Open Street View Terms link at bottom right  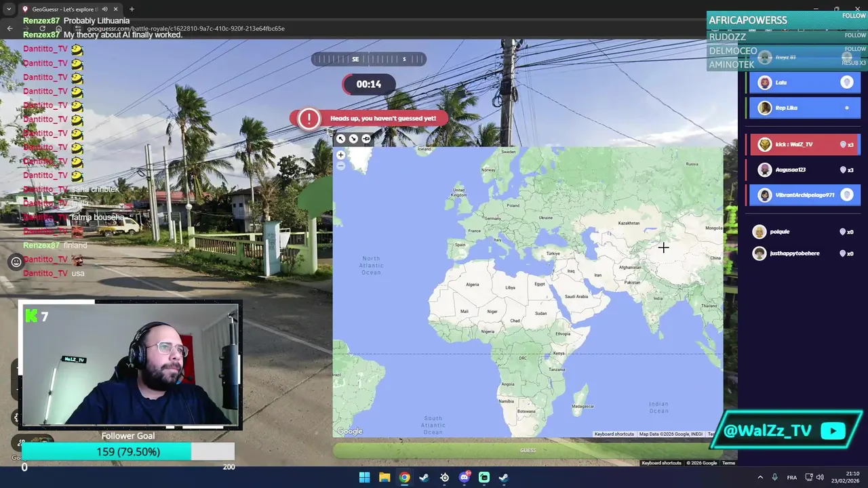728,463
